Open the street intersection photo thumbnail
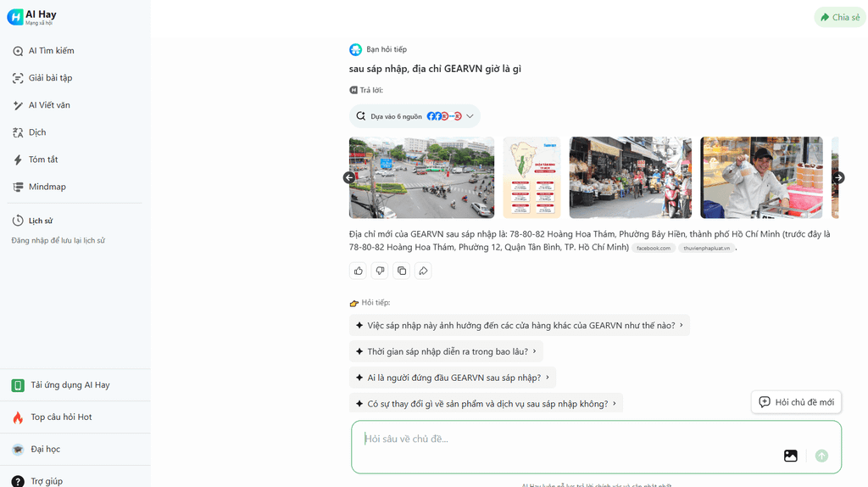The height and width of the screenshot is (487, 868). pos(421,177)
